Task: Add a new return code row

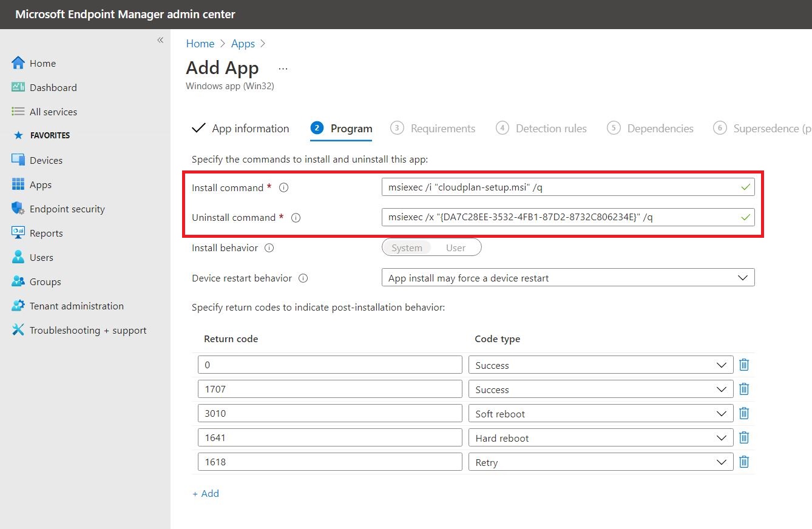Action: click(x=206, y=493)
